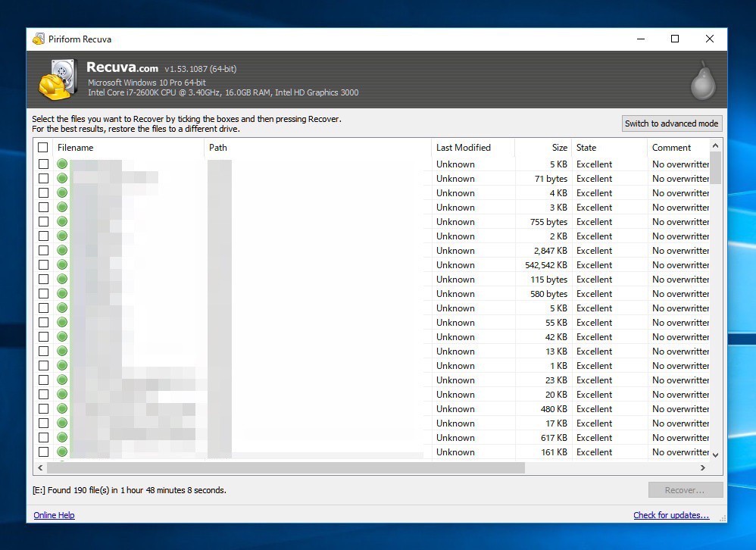Image resolution: width=756 pixels, height=550 pixels.
Task: Click horizontal scrollbar left arrow
Action: 40,467
